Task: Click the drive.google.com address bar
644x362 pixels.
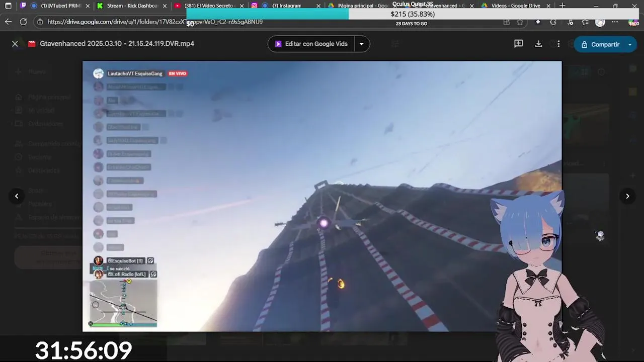Action: point(155,22)
